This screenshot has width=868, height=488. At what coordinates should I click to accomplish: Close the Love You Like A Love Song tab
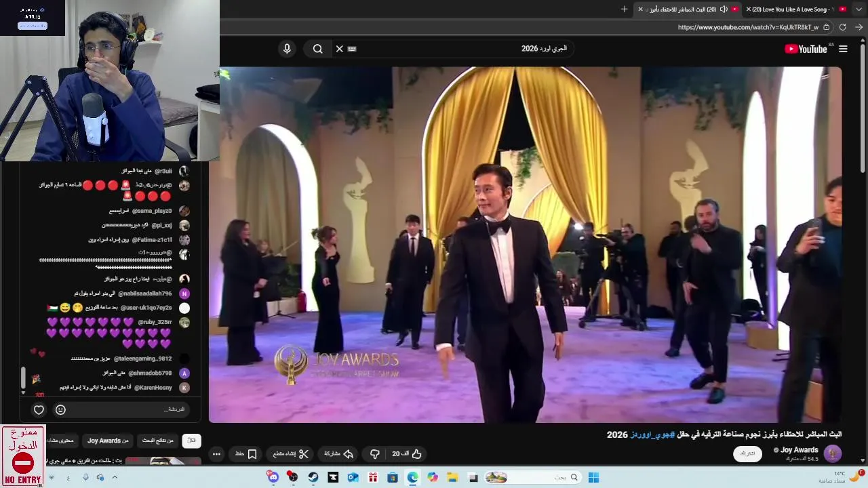749,9
